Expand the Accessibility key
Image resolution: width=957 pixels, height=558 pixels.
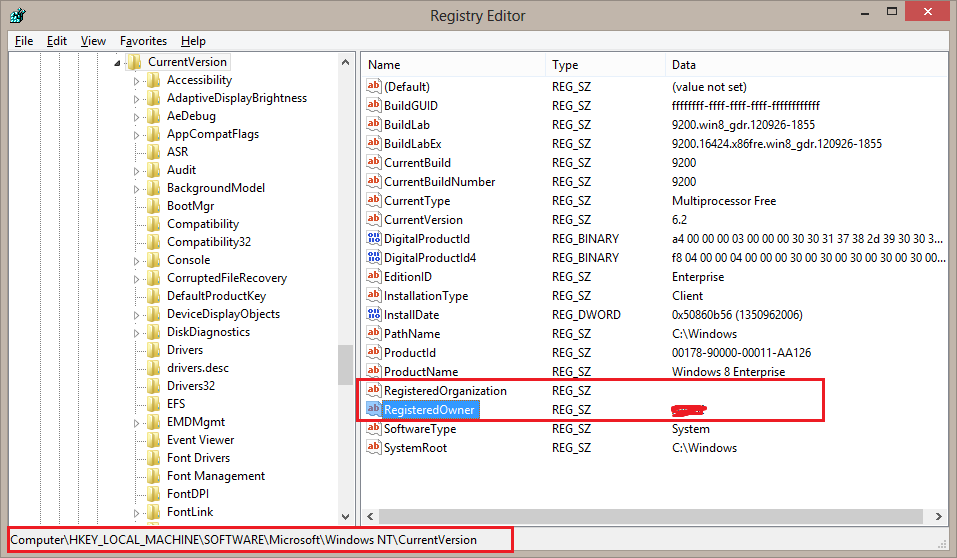click(x=137, y=80)
